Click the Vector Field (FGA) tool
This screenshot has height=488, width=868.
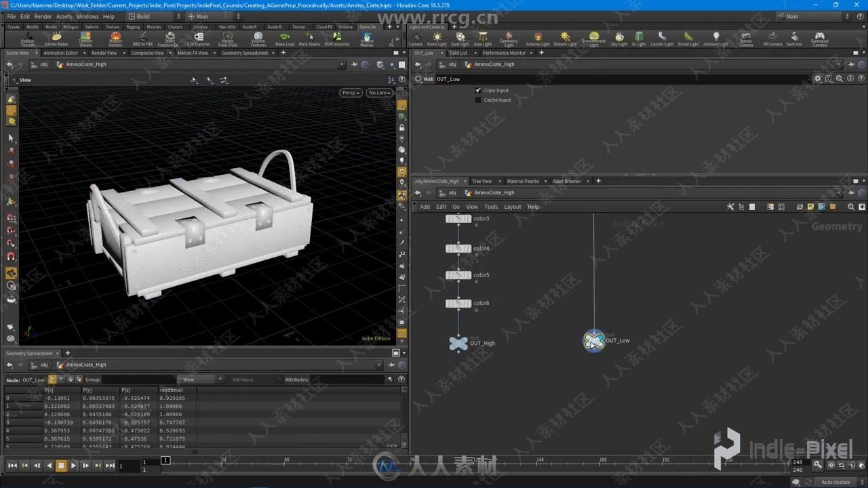(228, 39)
